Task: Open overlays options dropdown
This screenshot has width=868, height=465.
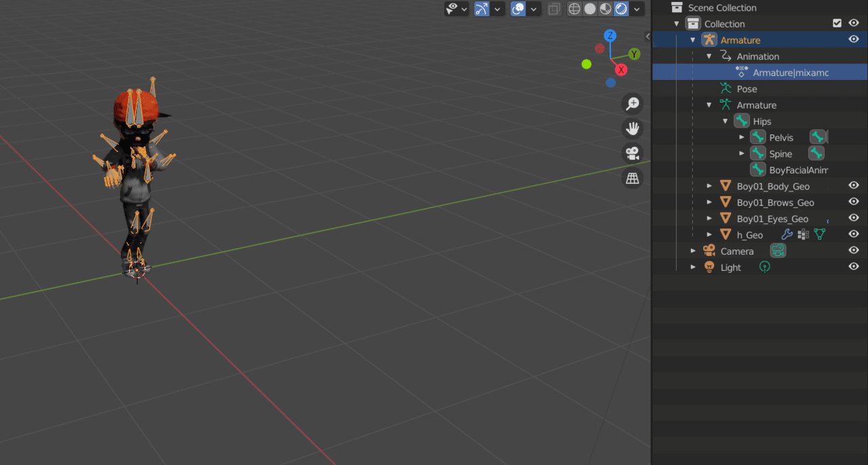Action: point(534,9)
